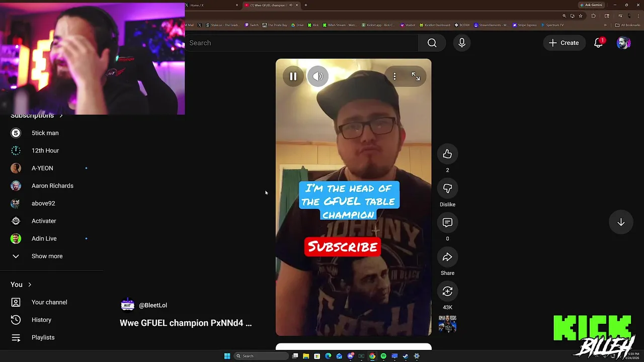
Task: Open Activater subscription channel
Action: click(51, 221)
